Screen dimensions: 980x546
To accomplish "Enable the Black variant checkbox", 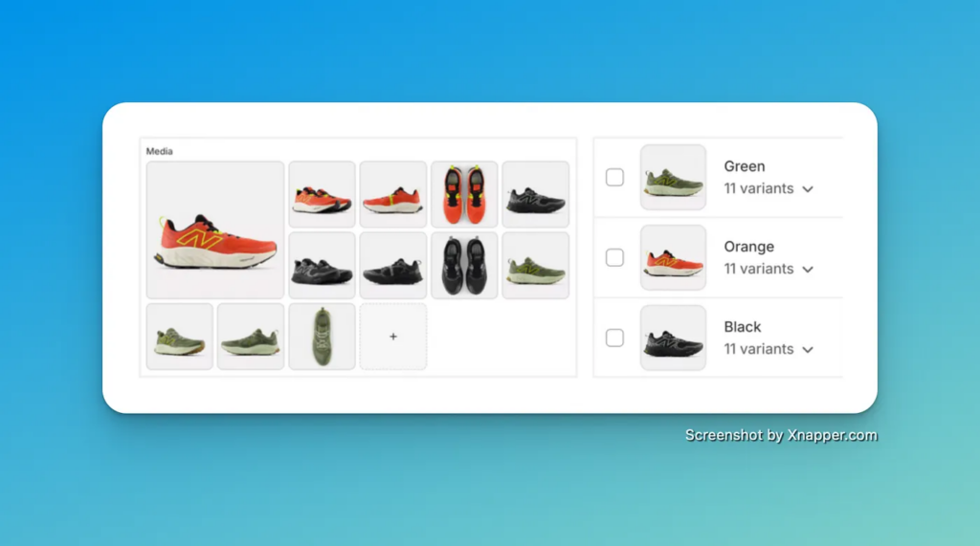I will (614, 339).
